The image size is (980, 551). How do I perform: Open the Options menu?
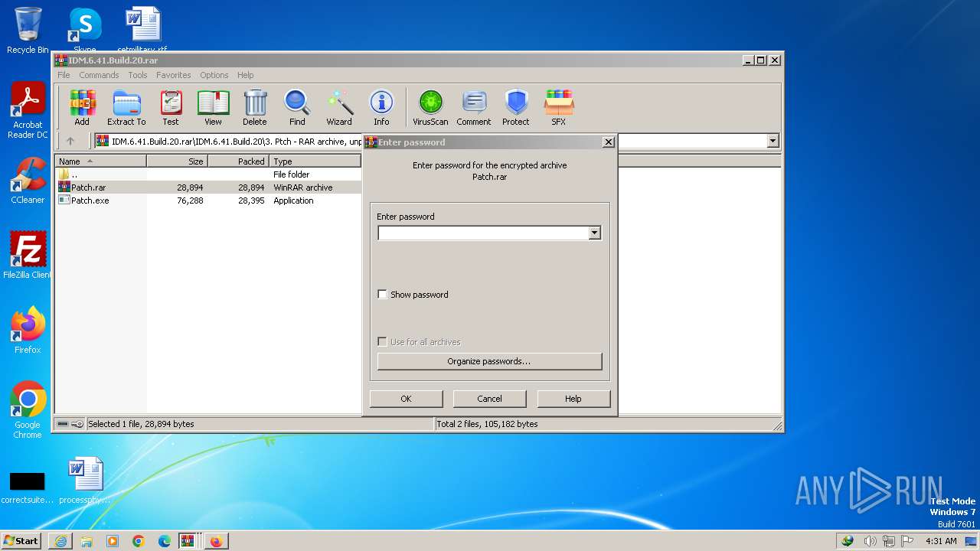(214, 75)
